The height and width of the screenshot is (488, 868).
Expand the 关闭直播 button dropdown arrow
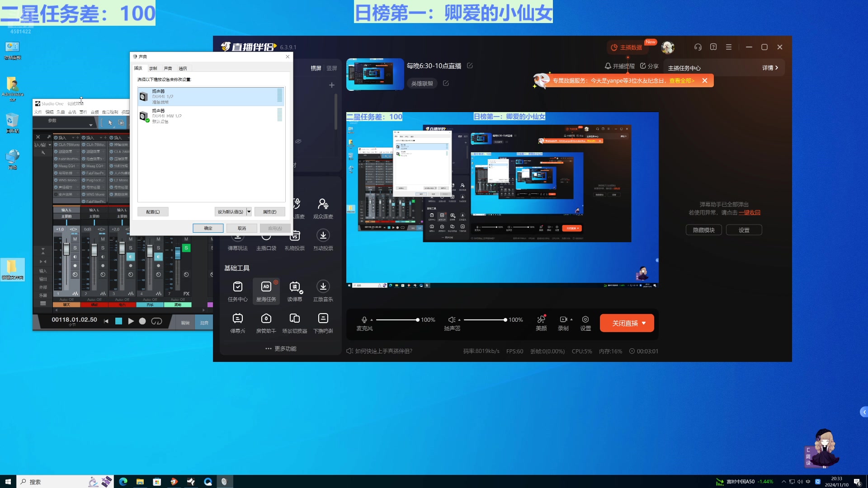pos(644,323)
